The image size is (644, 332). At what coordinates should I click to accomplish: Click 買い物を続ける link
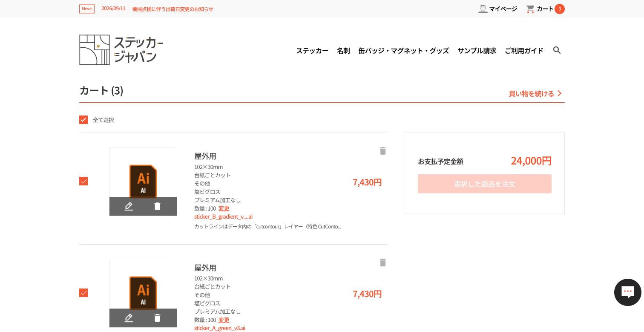click(536, 93)
